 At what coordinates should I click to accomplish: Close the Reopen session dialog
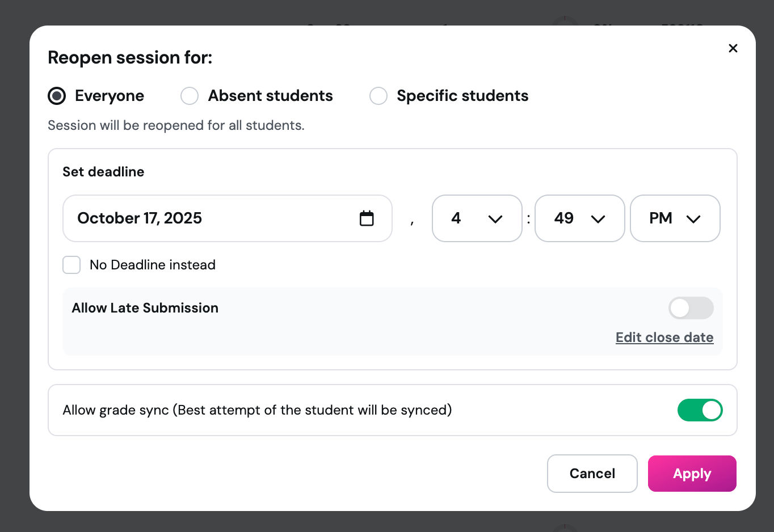tap(733, 48)
